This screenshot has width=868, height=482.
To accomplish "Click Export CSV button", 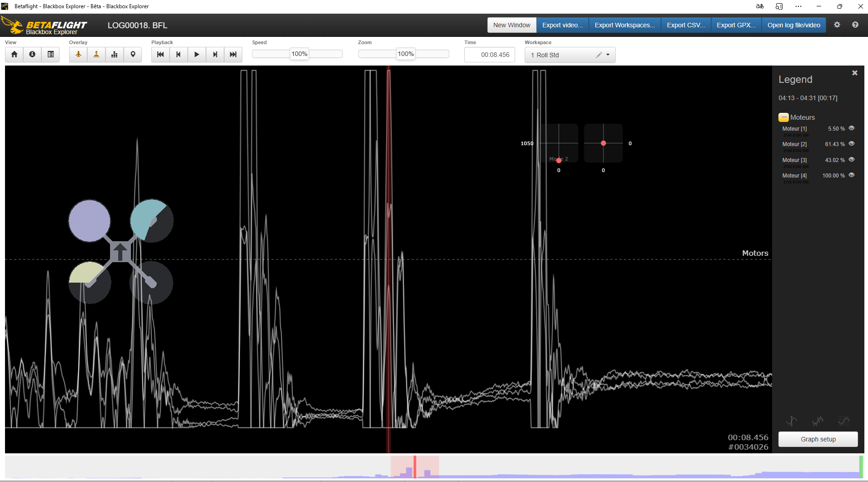I will tap(686, 25).
